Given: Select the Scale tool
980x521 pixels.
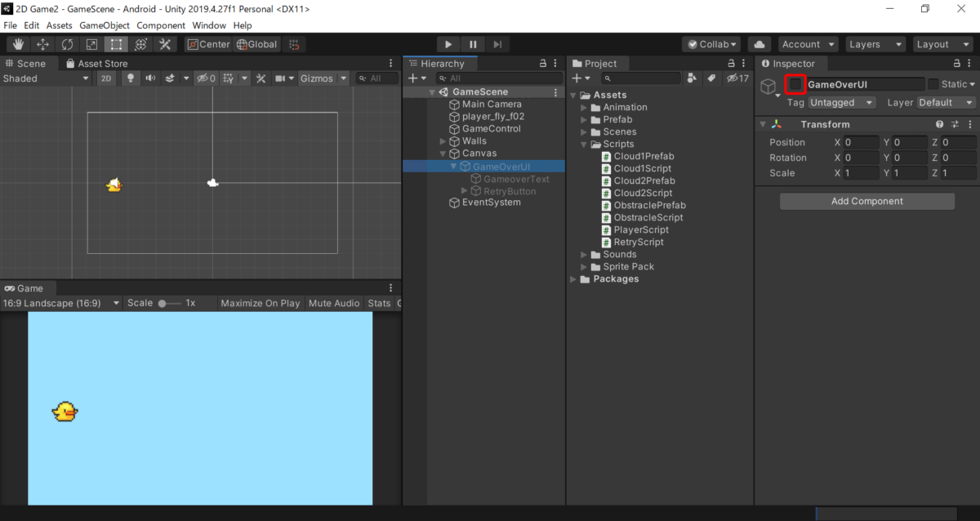Looking at the screenshot, I should (91, 44).
